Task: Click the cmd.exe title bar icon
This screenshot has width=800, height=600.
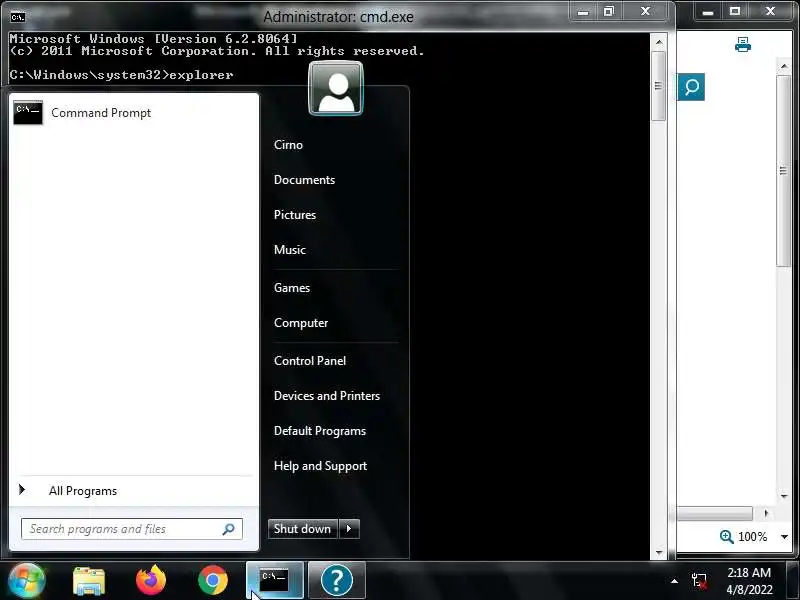Action: [17, 17]
